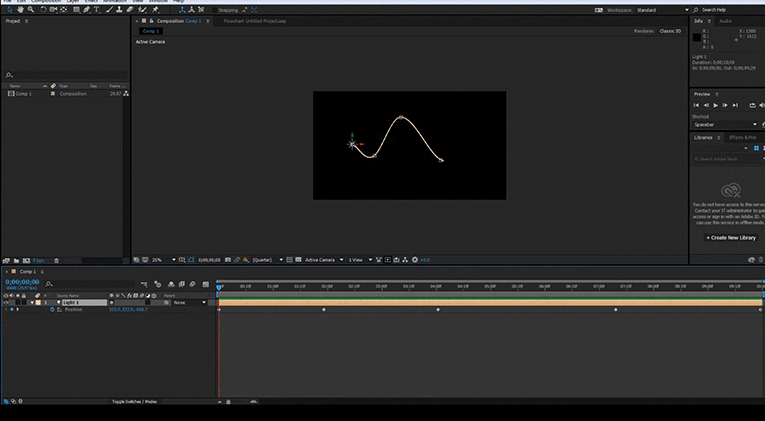Switch to the Audio tab
This screenshot has height=421, width=765.
tap(725, 21)
